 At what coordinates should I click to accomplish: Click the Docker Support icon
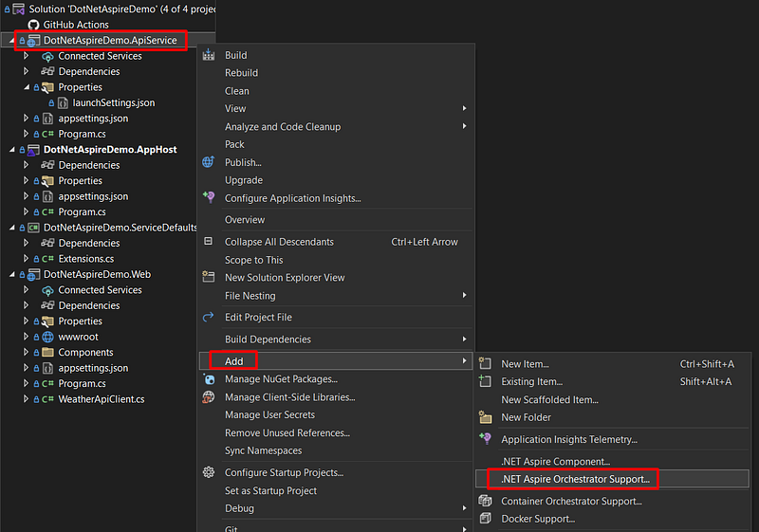click(485, 518)
